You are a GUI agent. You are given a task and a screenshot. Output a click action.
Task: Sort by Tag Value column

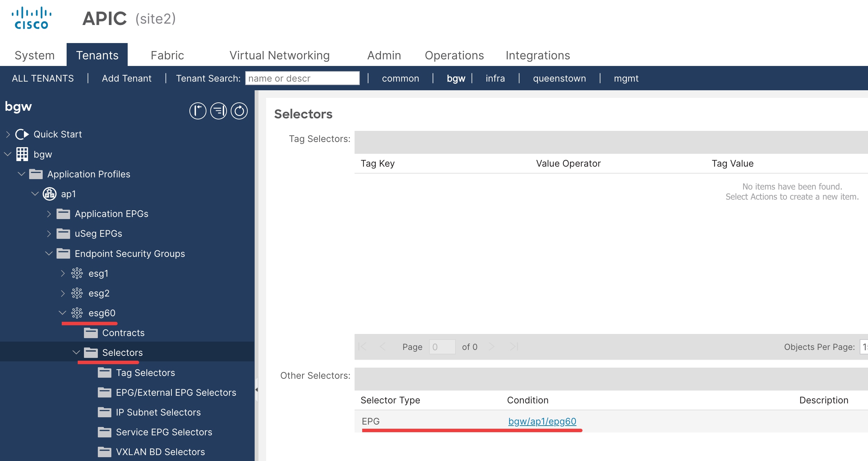coord(733,164)
